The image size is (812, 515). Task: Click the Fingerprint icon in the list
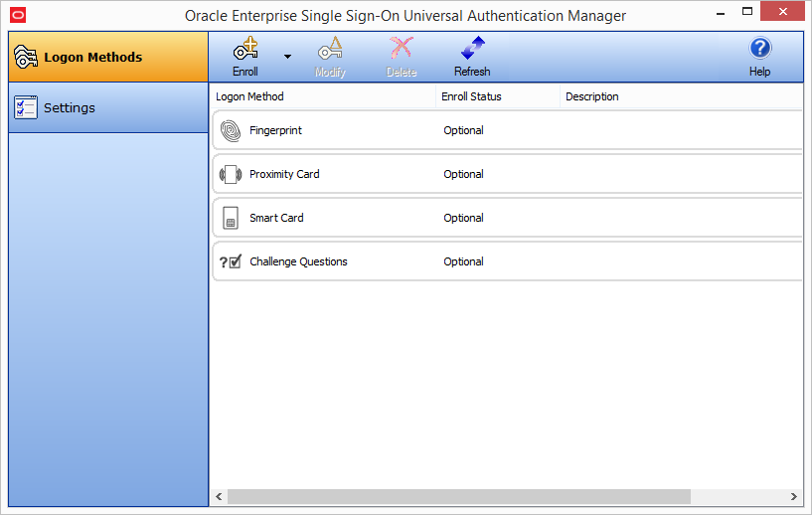(x=231, y=130)
